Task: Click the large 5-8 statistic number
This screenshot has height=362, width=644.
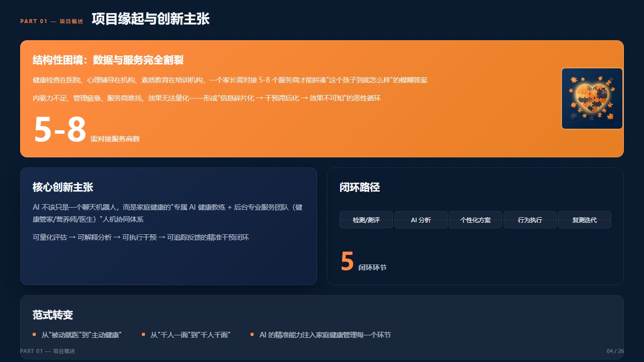Action: 60,129
